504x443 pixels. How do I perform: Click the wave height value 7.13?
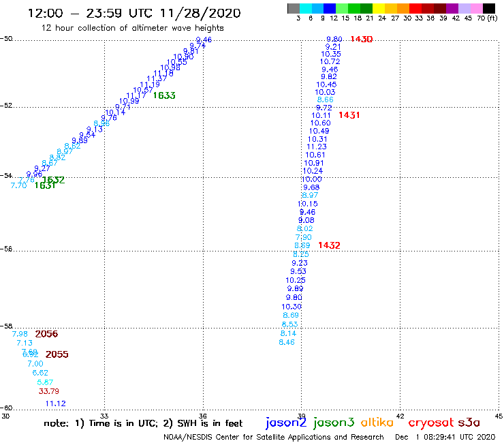[x=25, y=343]
